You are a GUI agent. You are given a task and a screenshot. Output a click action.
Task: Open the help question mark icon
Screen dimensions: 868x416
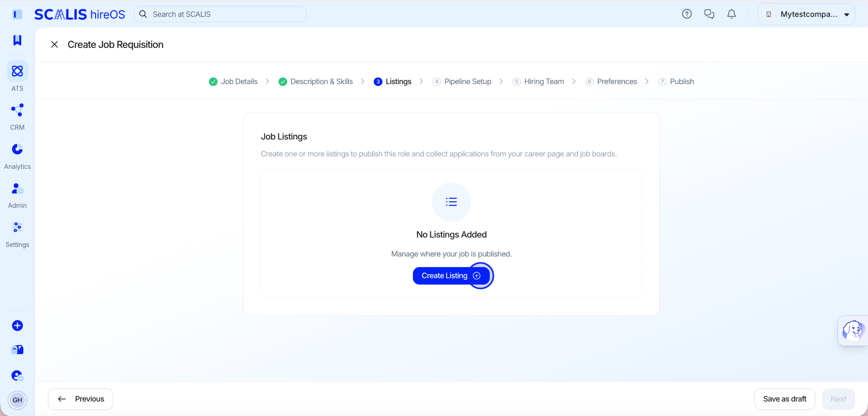687,14
